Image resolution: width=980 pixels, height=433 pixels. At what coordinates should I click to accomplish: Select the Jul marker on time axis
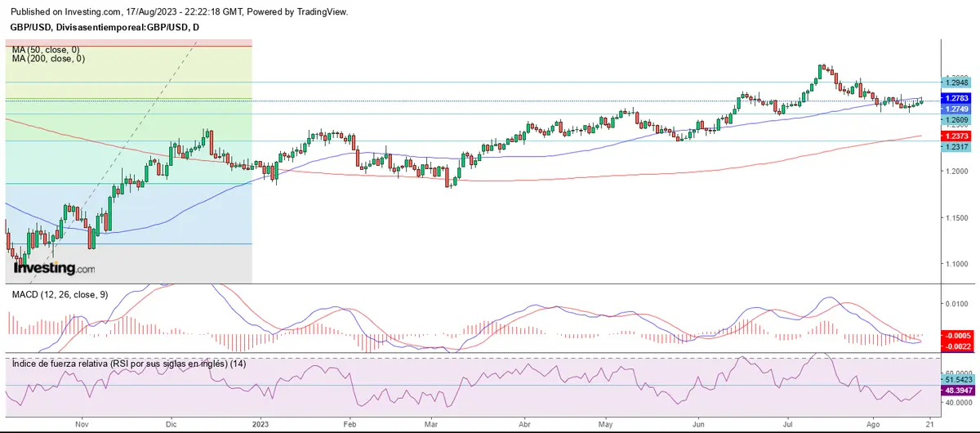pos(788,425)
